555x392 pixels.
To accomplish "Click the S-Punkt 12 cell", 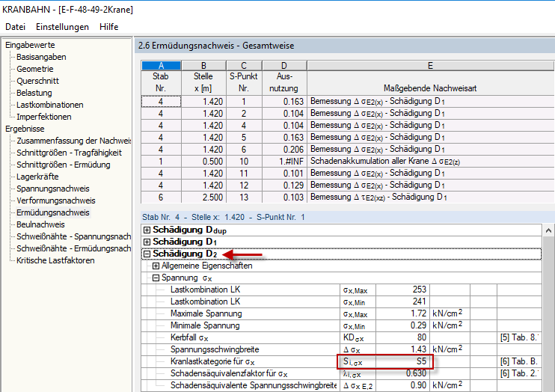I will 244,186.
